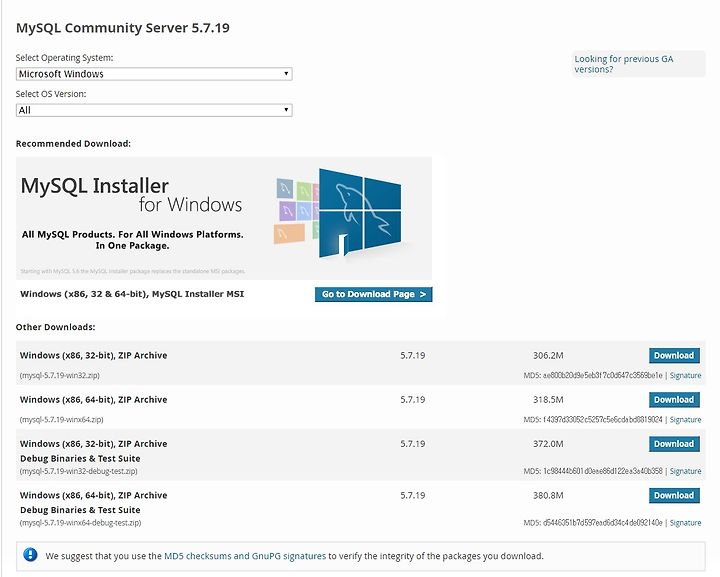
Task: Click the 318.5M file size value
Action: point(548,399)
